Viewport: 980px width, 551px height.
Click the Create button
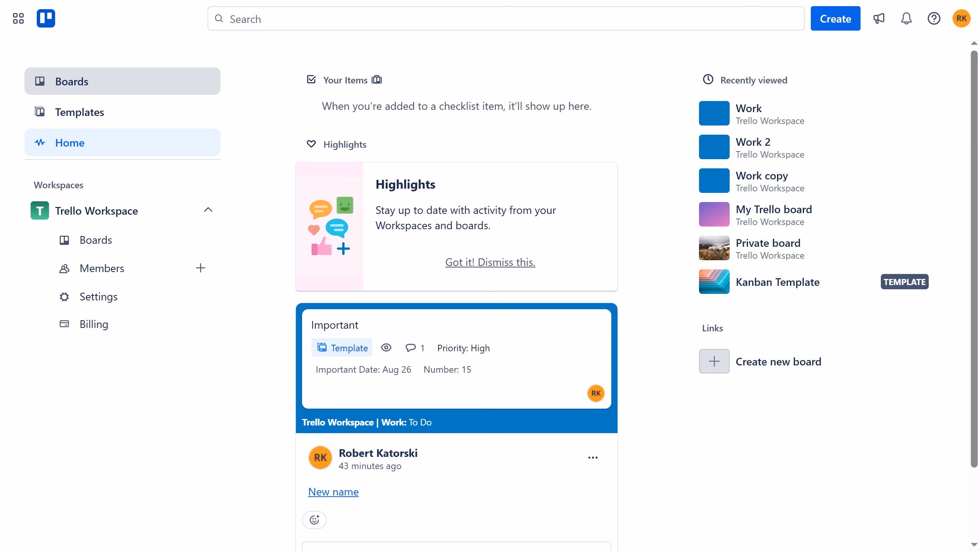[x=835, y=18]
